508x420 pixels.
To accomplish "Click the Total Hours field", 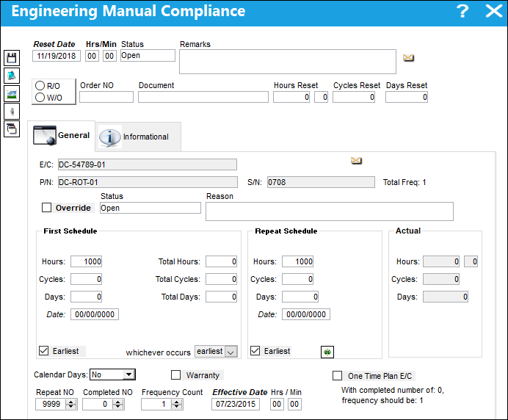I will pos(221,261).
